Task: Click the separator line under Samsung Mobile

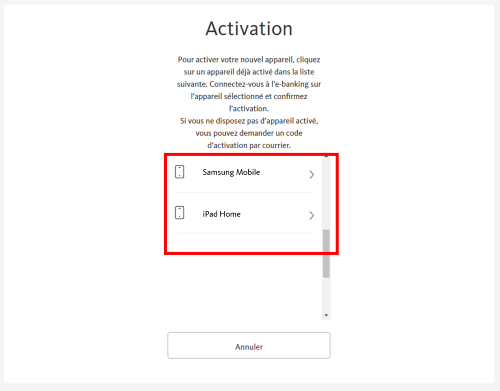Action: pos(244,192)
